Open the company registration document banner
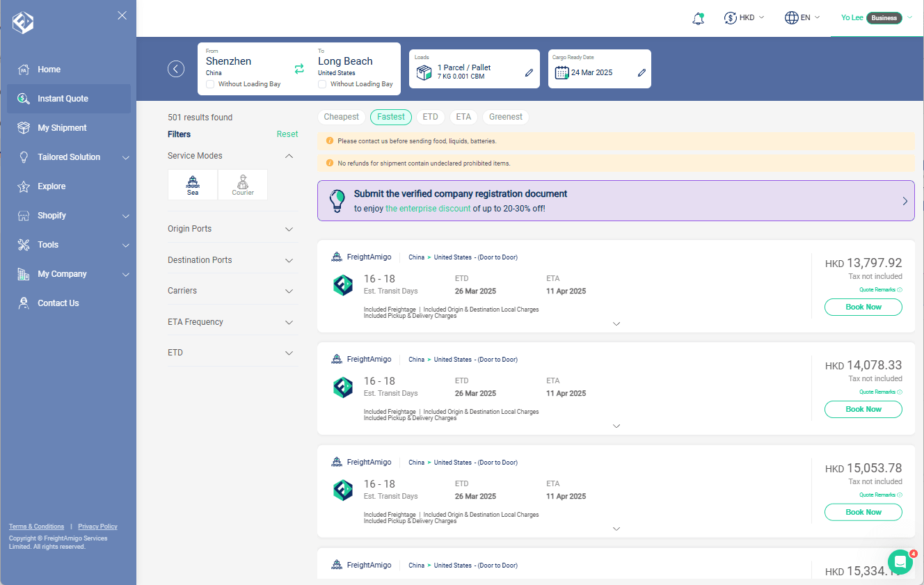Screen dimensions: 924x585 click(x=616, y=201)
